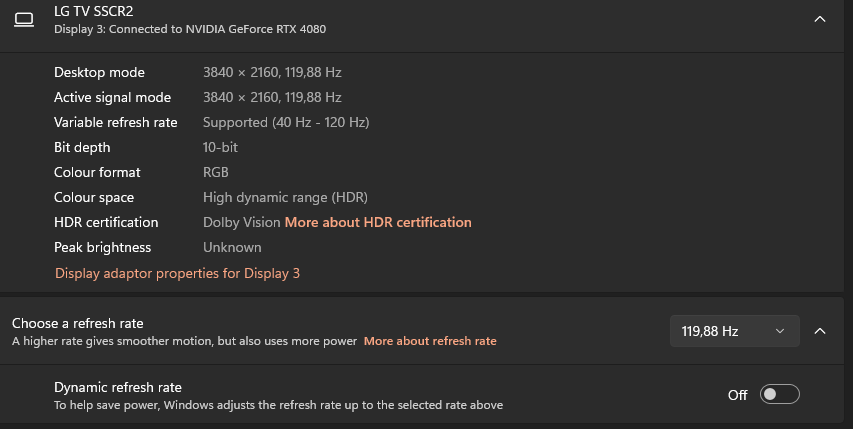The width and height of the screenshot is (853, 429).
Task: Click the Peak brightness Unknown value
Action: click(x=232, y=247)
